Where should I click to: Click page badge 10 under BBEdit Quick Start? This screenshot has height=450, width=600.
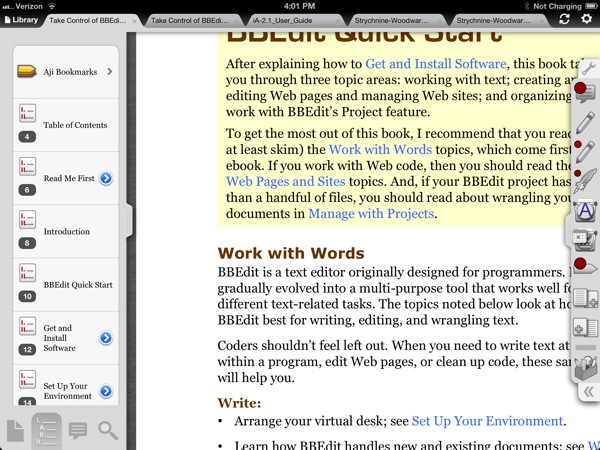click(x=27, y=296)
